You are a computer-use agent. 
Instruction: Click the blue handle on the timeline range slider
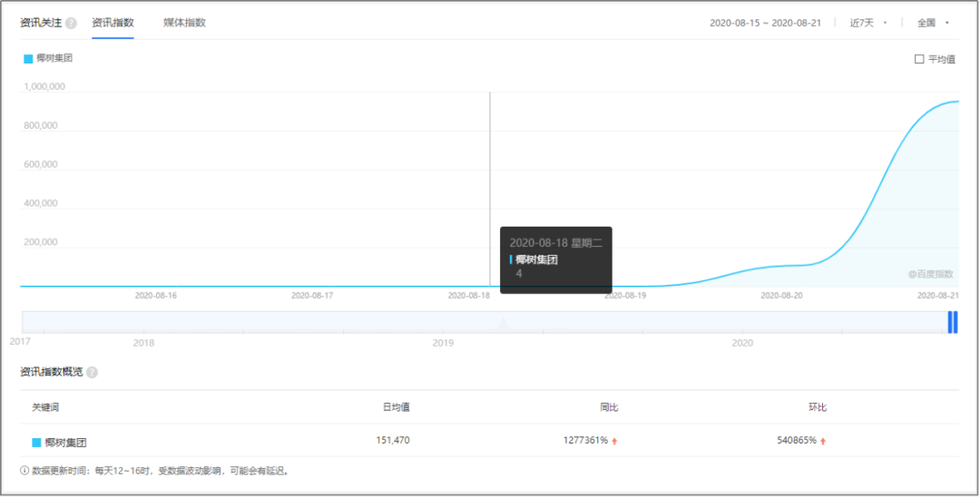(x=953, y=322)
